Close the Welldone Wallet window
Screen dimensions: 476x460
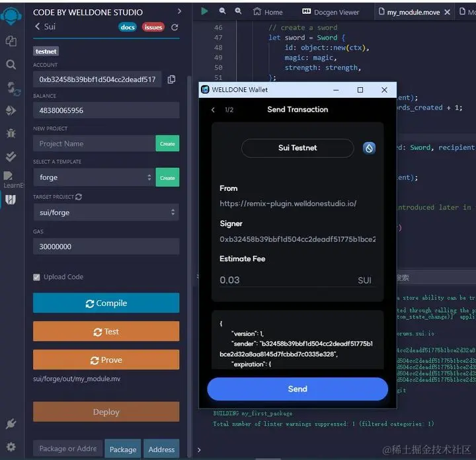(384, 90)
